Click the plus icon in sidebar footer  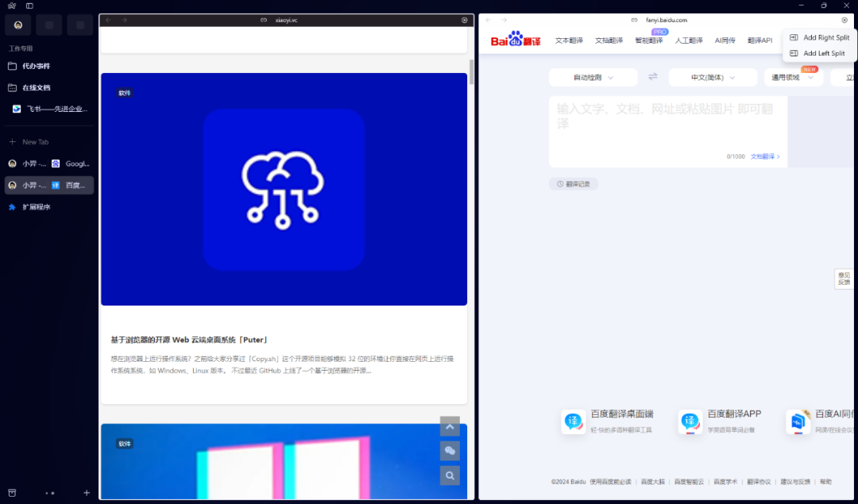pos(87,493)
